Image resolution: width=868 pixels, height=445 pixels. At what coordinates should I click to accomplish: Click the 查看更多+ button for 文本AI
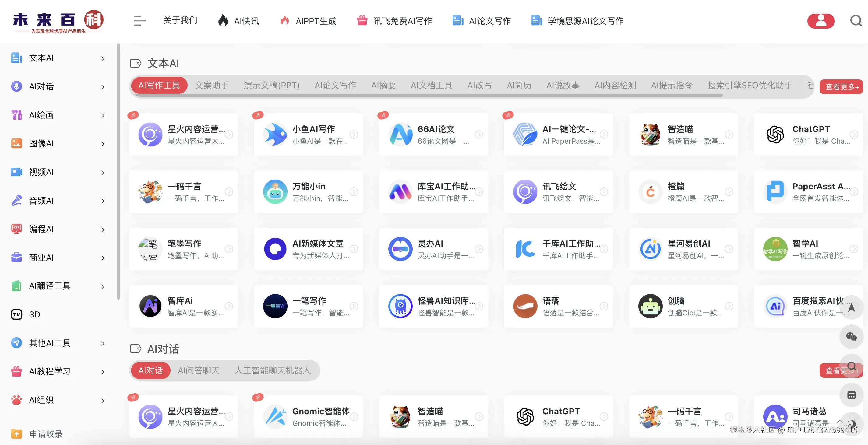point(841,86)
